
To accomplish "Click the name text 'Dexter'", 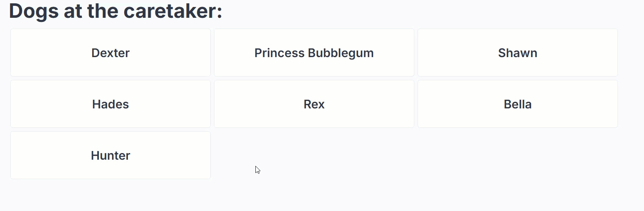I will point(111,53).
